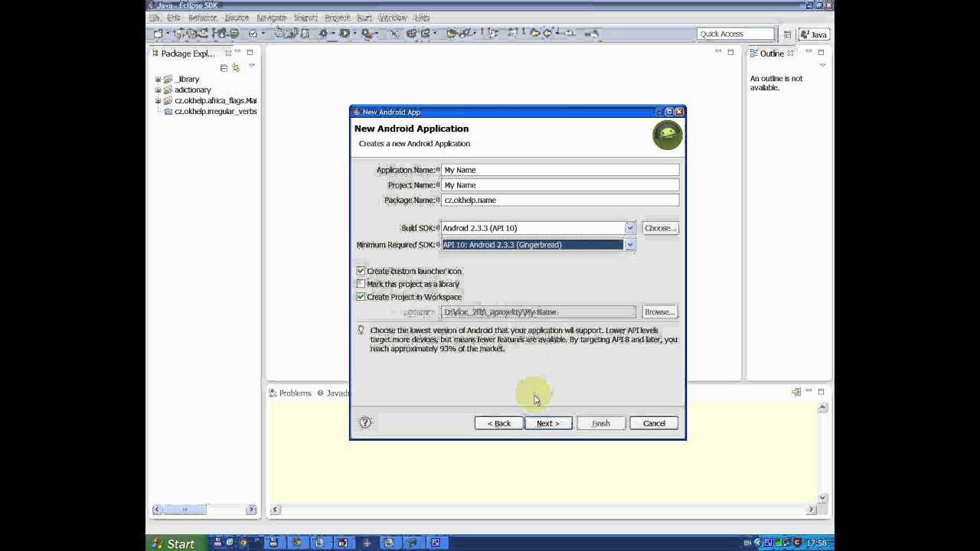Click the New Android project toolbar icon

[x=280, y=34]
